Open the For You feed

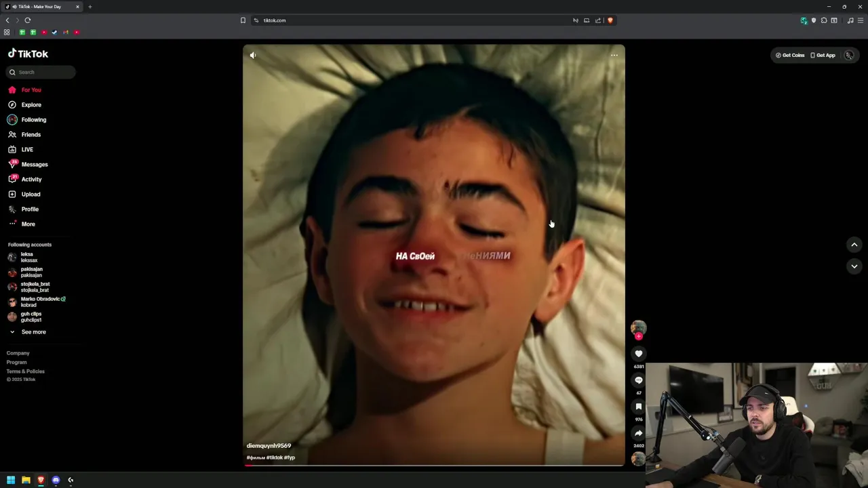pos(24,89)
